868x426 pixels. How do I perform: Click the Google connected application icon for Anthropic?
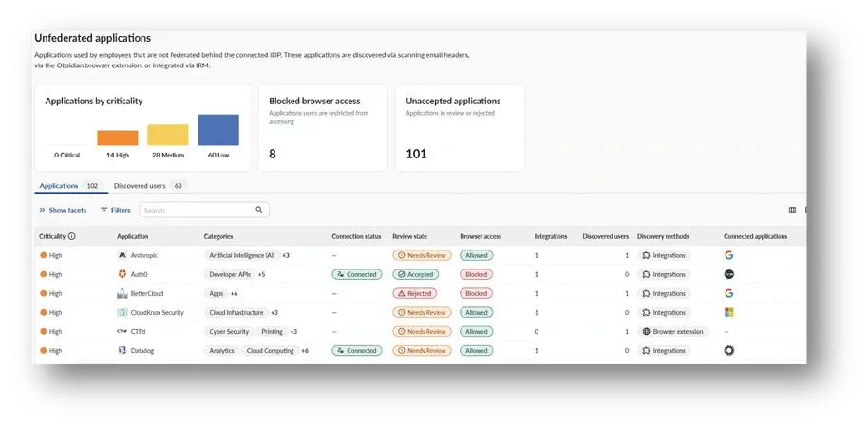tap(729, 256)
